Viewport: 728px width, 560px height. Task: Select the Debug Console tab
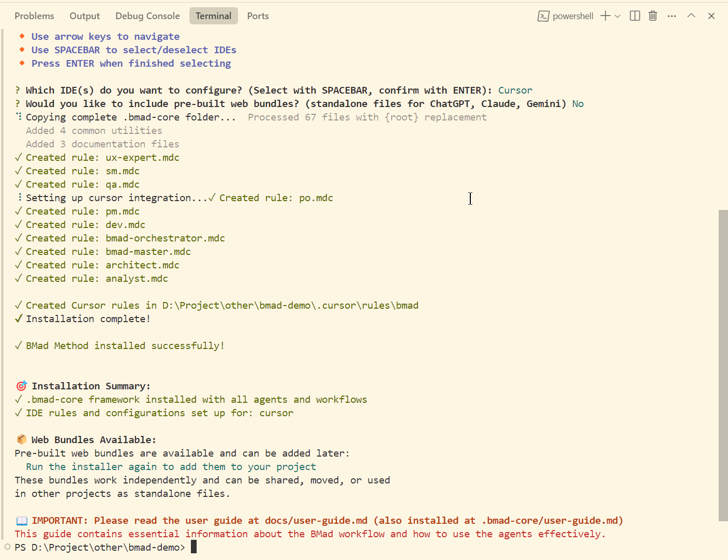point(147,16)
